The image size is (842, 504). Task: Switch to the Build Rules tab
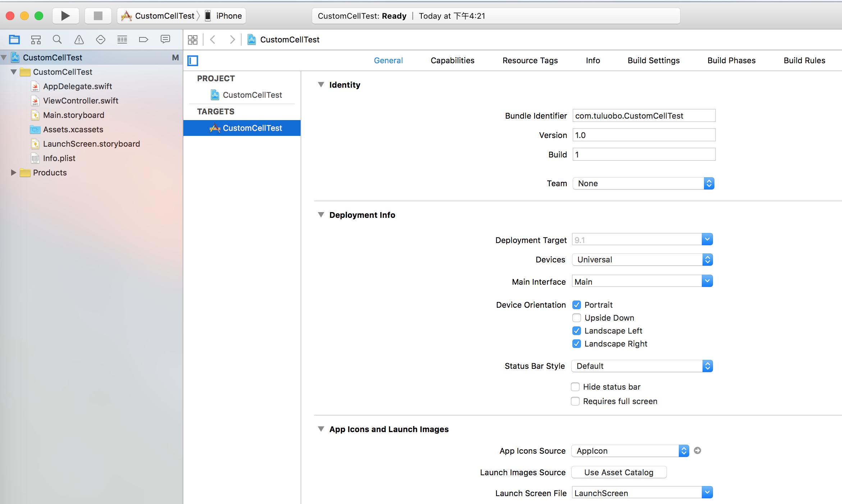805,60
